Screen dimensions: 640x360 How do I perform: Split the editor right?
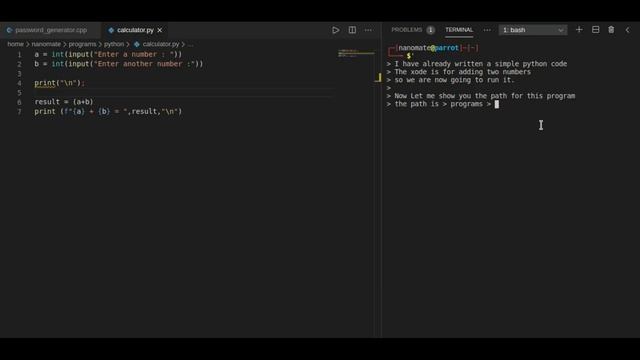(x=352, y=30)
